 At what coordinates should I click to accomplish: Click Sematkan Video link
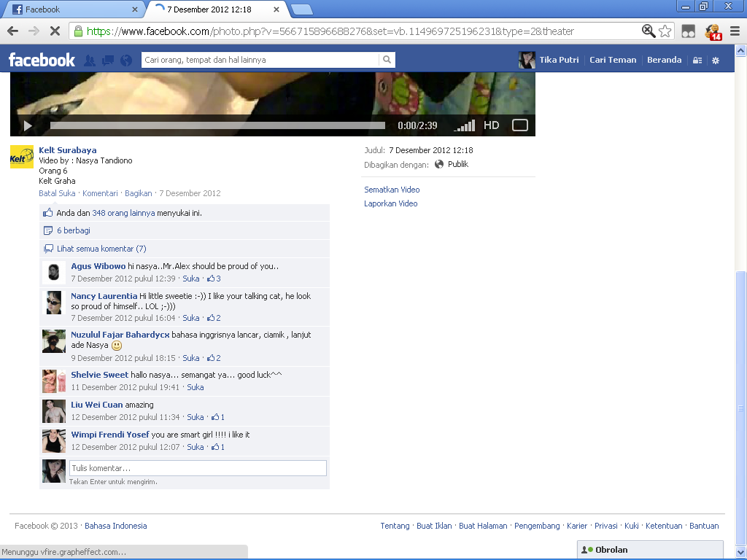(x=392, y=190)
